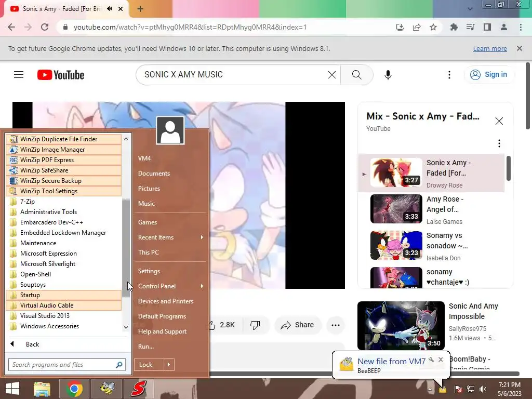Expand Administrative Tools folder
The image size is (532, 399).
pyautogui.click(x=64, y=212)
